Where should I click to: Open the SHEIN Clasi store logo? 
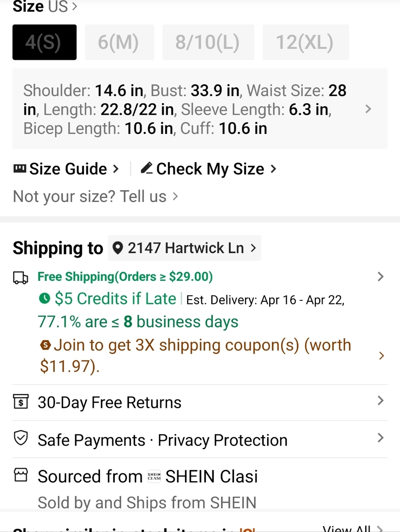[x=154, y=476]
